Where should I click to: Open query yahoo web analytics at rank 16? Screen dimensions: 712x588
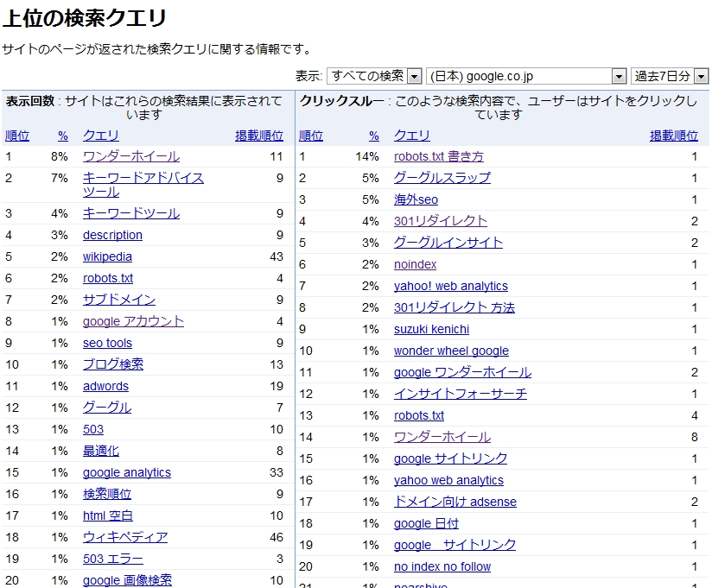448,480
